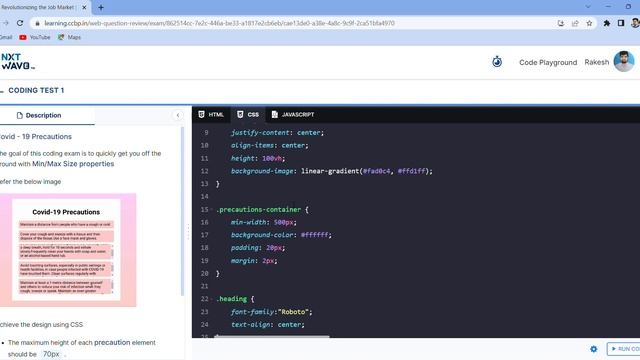Click the Rakesh username label
This screenshot has height=360, width=640.
pos(596,62)
